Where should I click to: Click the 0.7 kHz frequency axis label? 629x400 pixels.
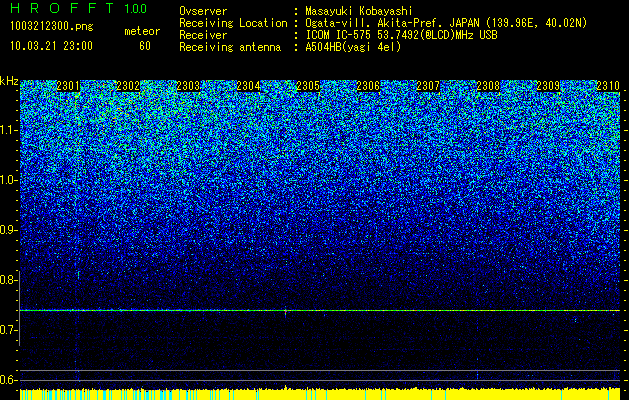tap(8, 330)
